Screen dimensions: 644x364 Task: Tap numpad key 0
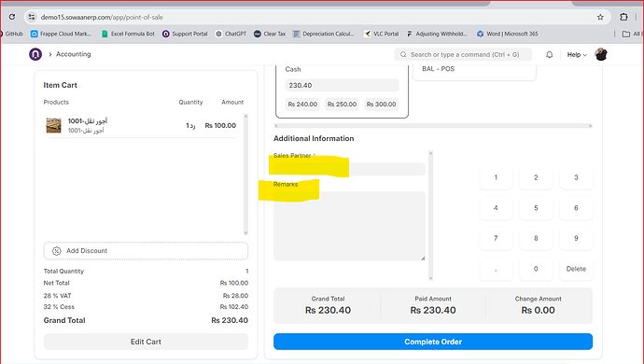tap(536, 269)
